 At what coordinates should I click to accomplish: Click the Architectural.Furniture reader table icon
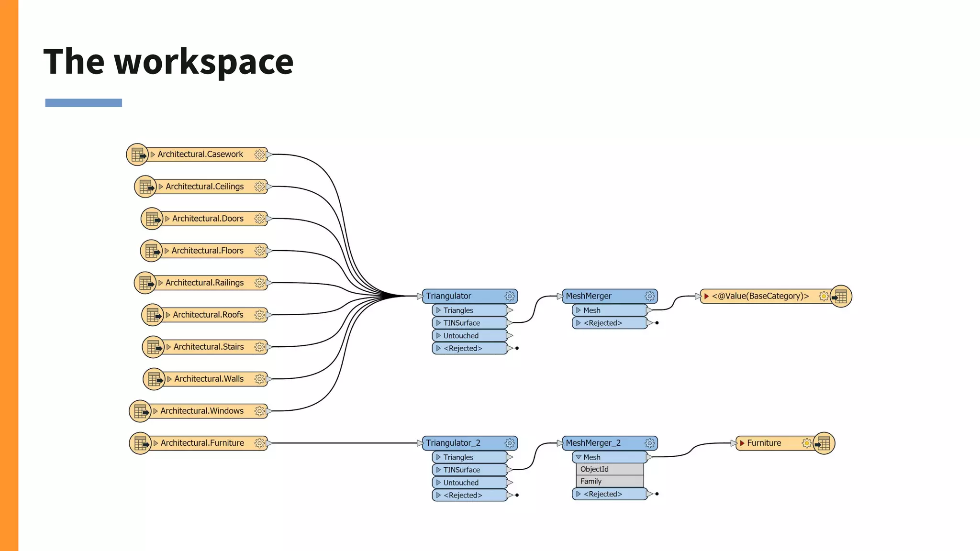(x=141, y=443)
